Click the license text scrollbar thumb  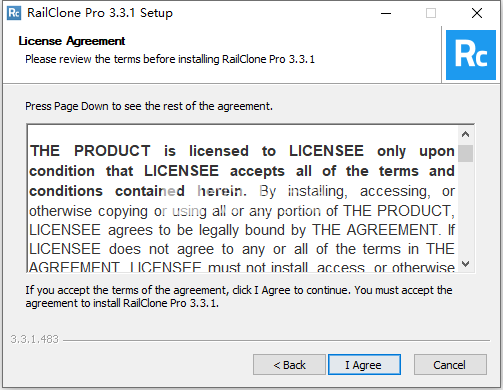click(465, 153)
